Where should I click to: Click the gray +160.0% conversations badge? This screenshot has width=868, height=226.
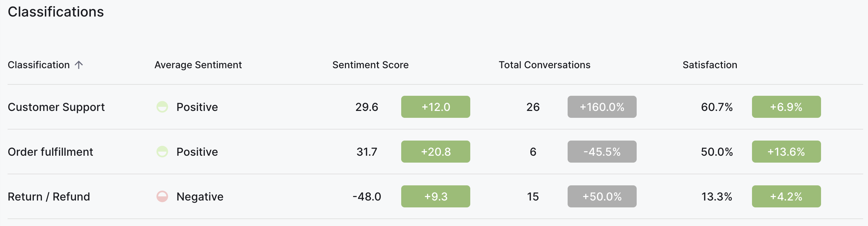[x=602, y=107]
